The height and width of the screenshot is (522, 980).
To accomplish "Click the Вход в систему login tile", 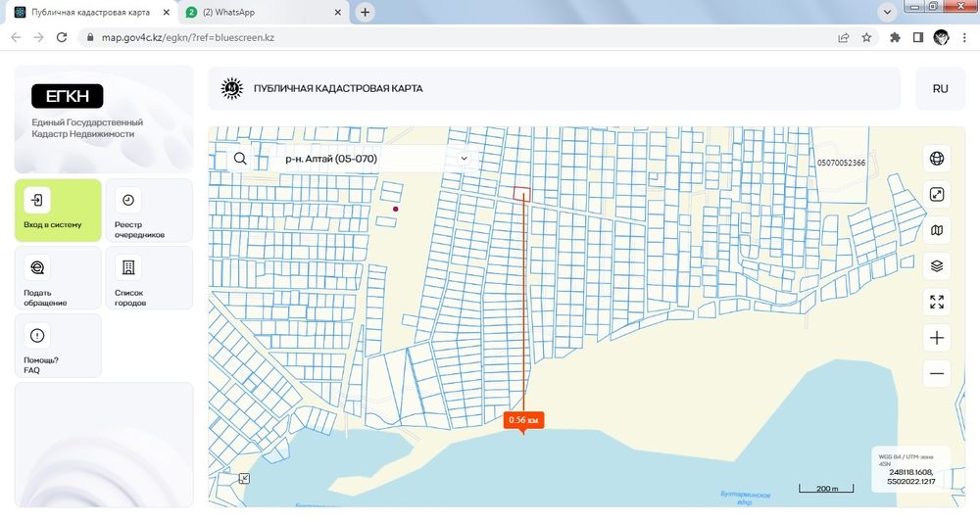I will pos(58,211).
